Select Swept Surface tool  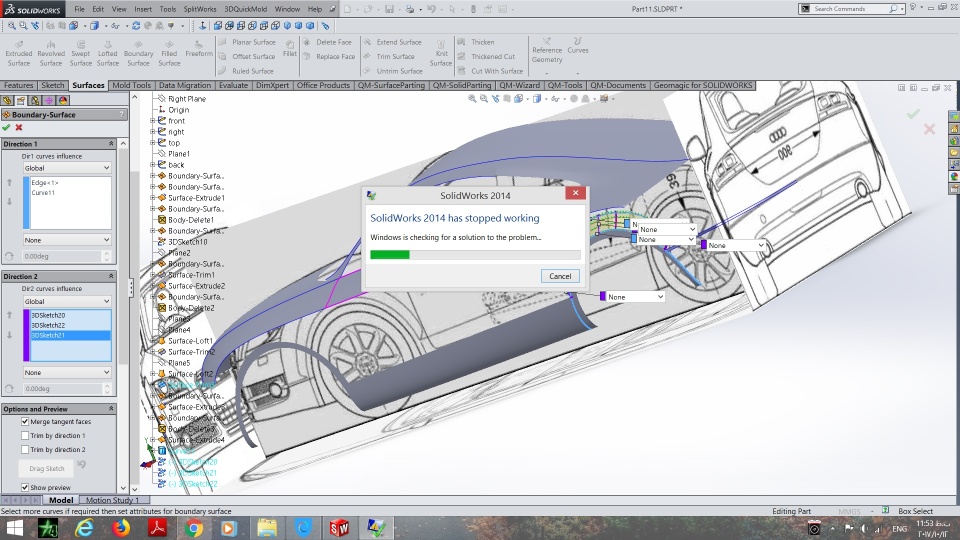(x=80, y=53)
